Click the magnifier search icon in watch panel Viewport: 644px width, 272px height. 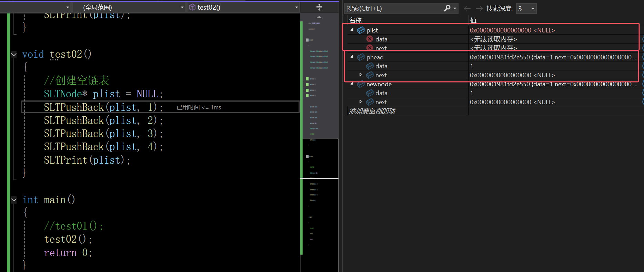[447, 8]
